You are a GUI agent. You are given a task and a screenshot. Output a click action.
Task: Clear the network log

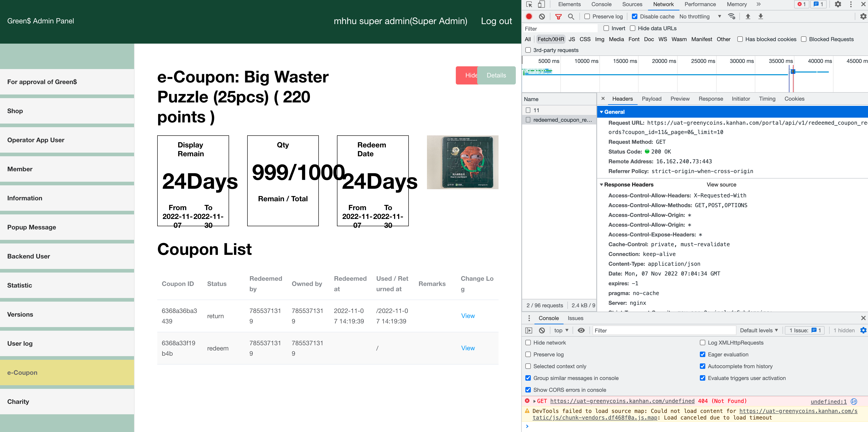click(x=542, y=17)
